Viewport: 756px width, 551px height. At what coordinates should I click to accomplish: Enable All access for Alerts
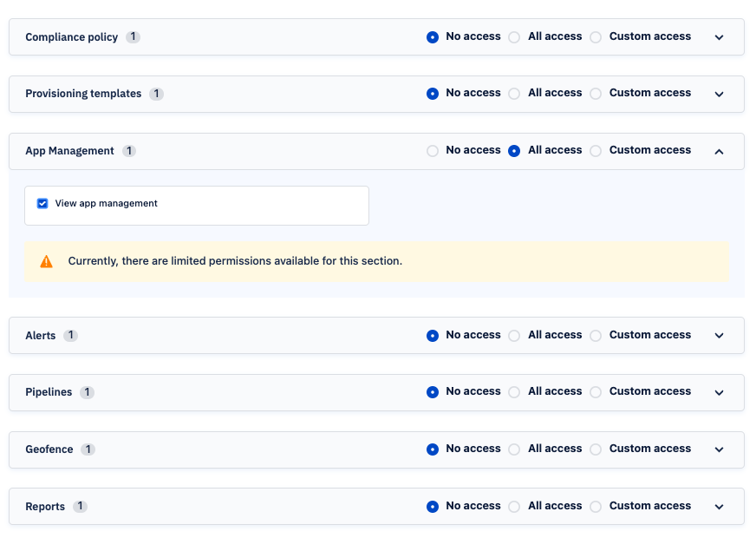click(x=513, y=335)
